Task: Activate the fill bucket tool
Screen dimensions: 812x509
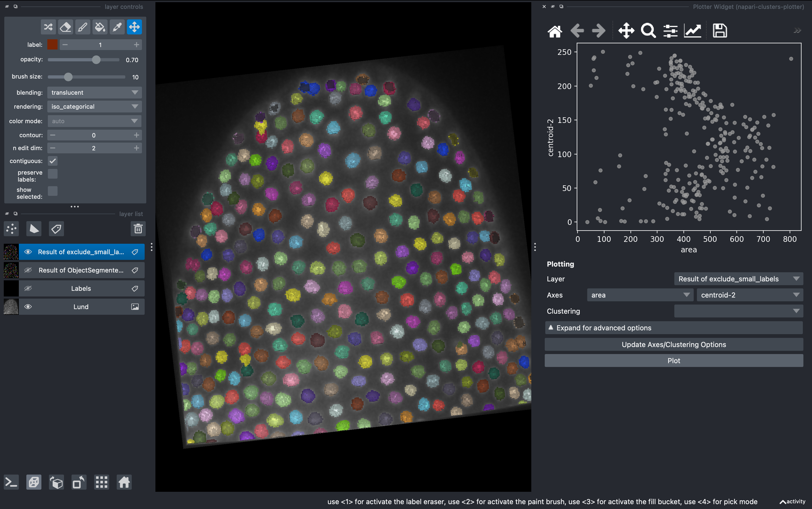Action: pos(99,27)
